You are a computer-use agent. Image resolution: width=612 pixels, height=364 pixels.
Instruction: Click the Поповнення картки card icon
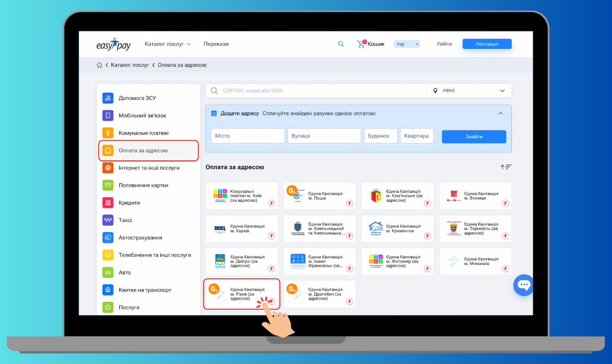pyautogui.click(x=107, y=185)
